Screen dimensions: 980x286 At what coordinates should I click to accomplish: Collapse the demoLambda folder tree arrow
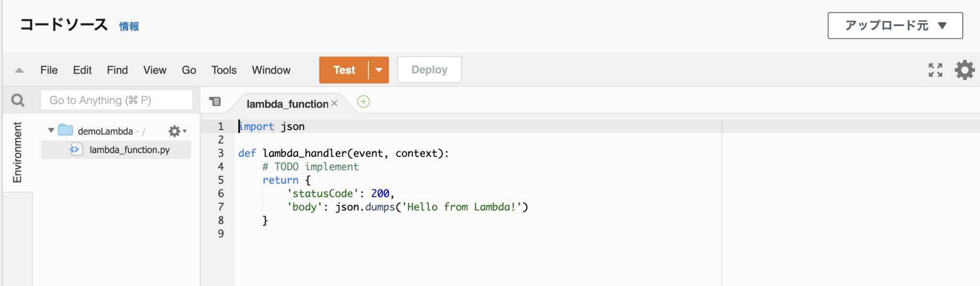tap(51, 130)
